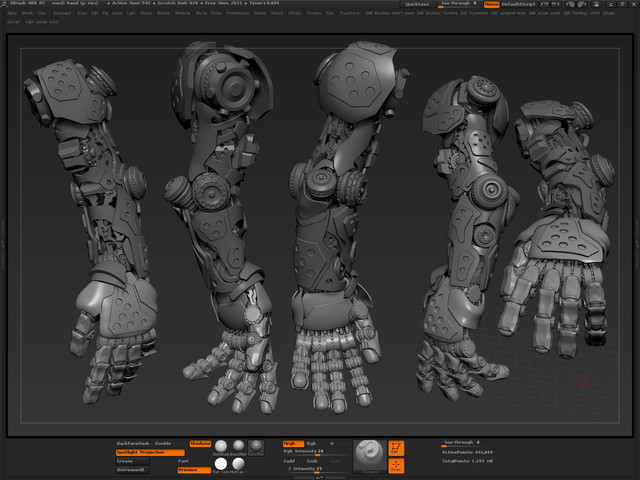Select the SkinShade4 material sphere
640x480 pixels.
[221, 446]
